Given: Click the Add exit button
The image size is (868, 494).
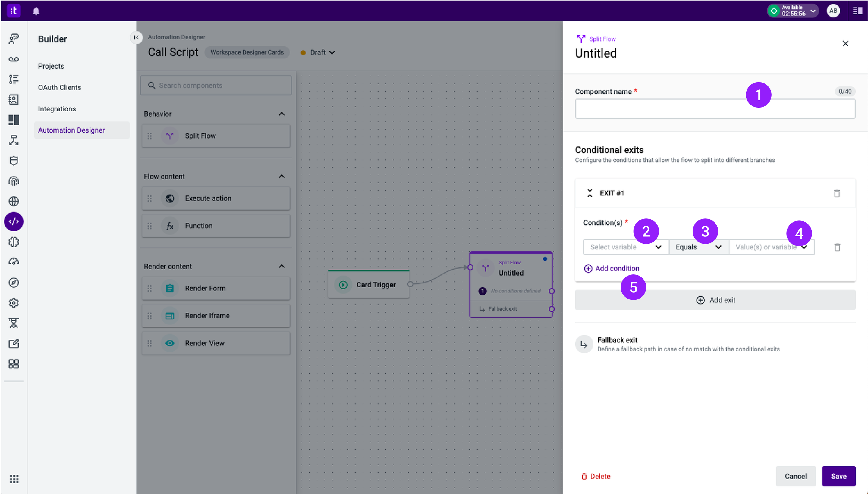Looking at the screenshot, I should [715, 300].
